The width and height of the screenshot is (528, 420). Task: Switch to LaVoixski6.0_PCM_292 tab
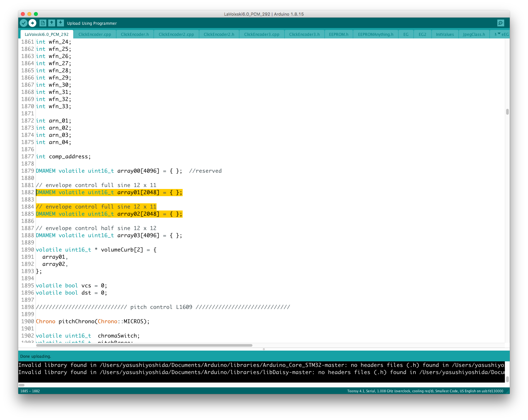(47, 35)
